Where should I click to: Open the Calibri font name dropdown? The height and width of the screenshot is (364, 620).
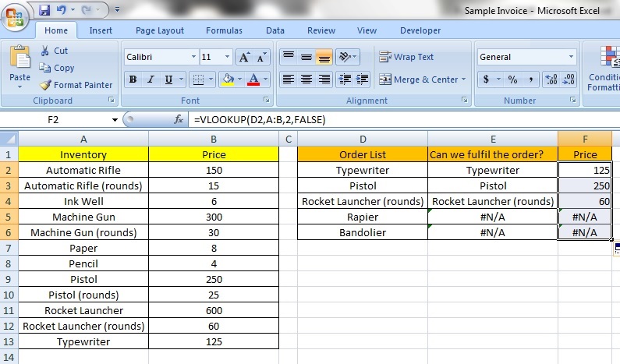193,58
